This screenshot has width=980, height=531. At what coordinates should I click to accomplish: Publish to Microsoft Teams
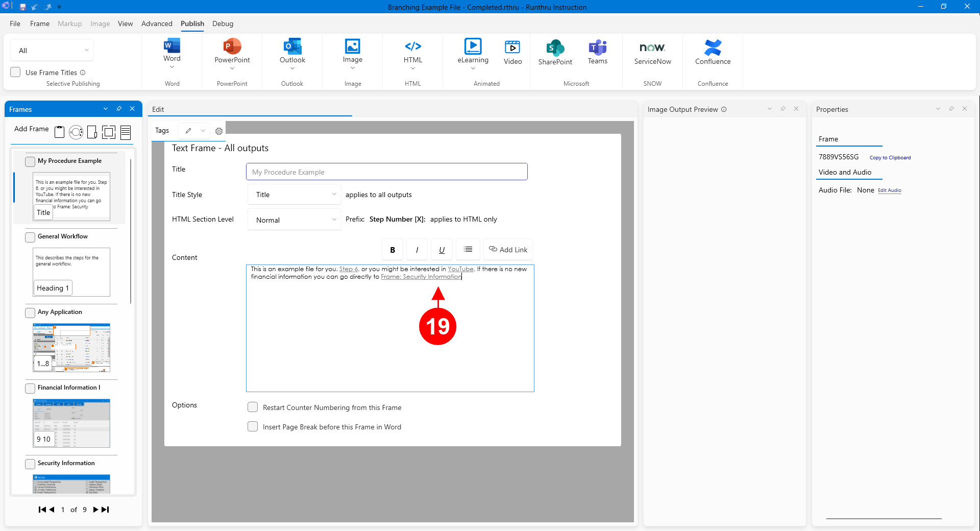pos(597,48)
